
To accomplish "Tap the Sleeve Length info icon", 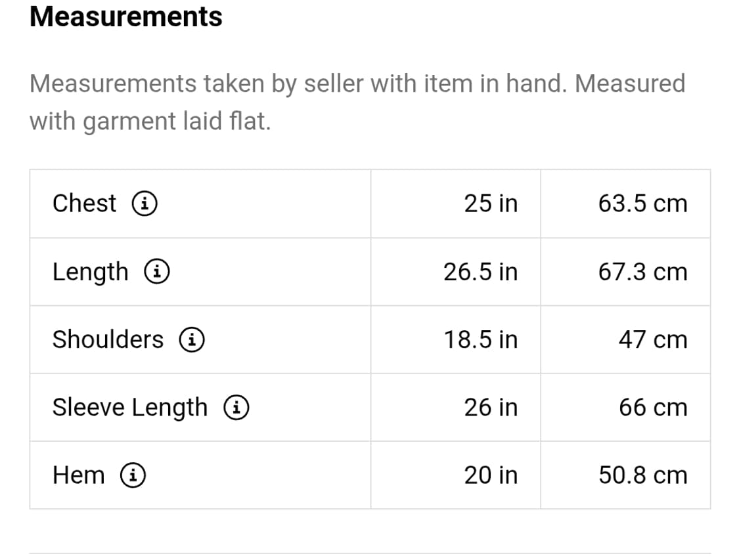I will click(236, 407).
